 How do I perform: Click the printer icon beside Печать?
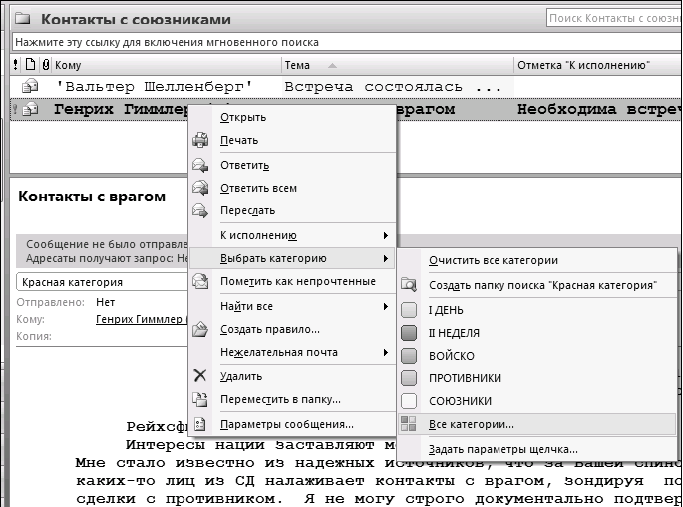click(200, 141)
